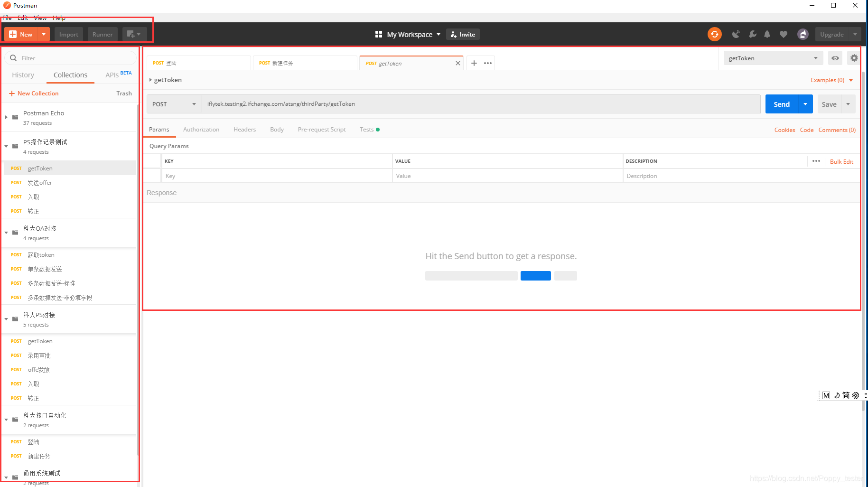The height and width of the screenshot is (487, 868).
Task: Collapse the 科大PS对接 collection
Action: point(6,319)
